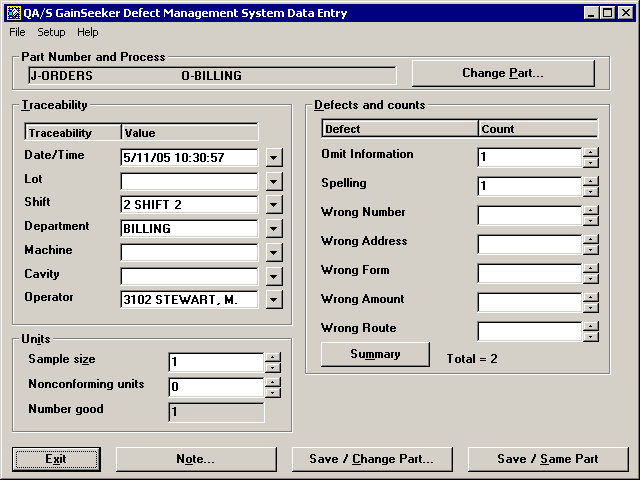Open the Date/Time dropdown
The height and width of the screenshot is (480, 640).
(x=275, y=157)
